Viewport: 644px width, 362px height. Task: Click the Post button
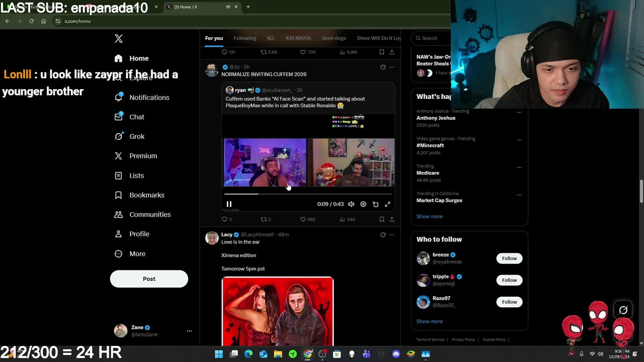click(149, 279)
